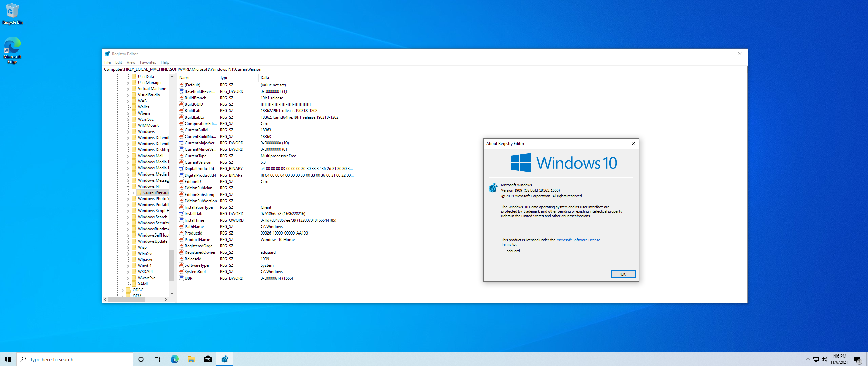Open File Explorer from taskbar
868x366 pixels.
[191, 359]
